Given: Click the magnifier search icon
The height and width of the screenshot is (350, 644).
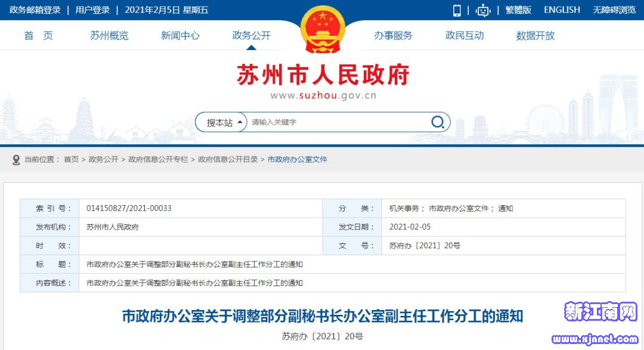Looking at the screenshot, I should (438, 122).
